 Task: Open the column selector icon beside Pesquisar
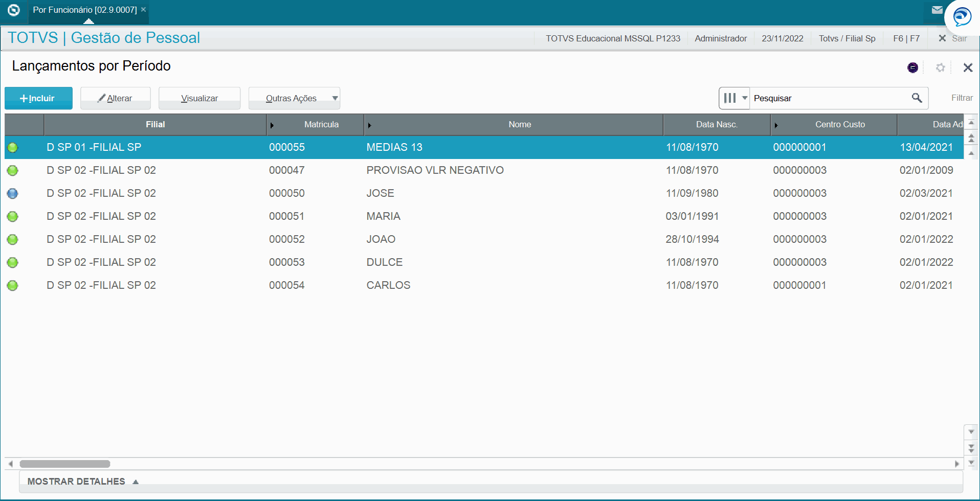click(734, 98)
